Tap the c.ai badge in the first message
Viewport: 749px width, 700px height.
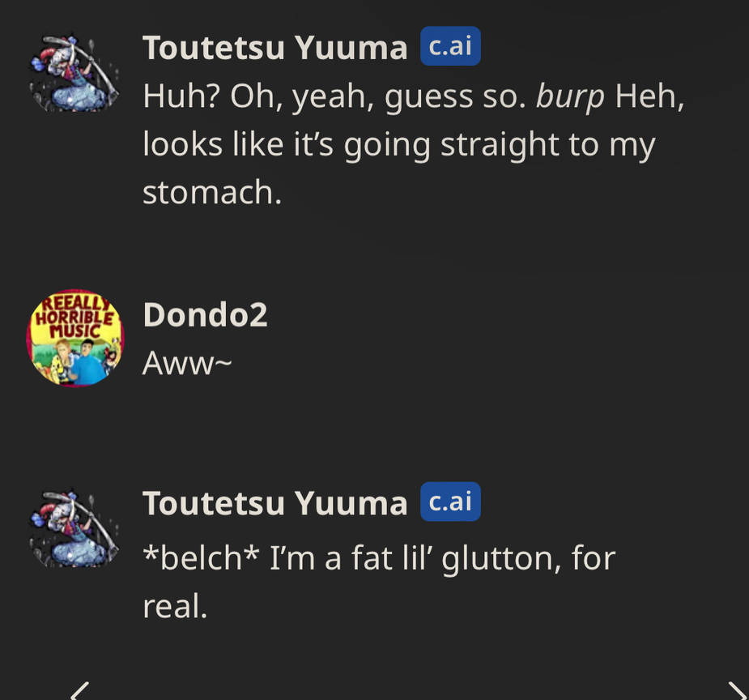pos(450,46)
